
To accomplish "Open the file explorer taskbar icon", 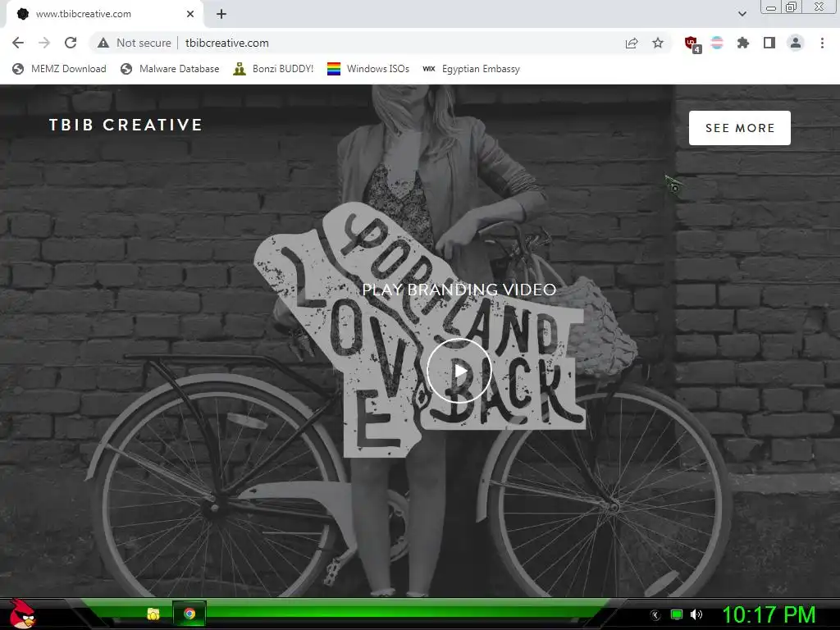I will point(153,614).
